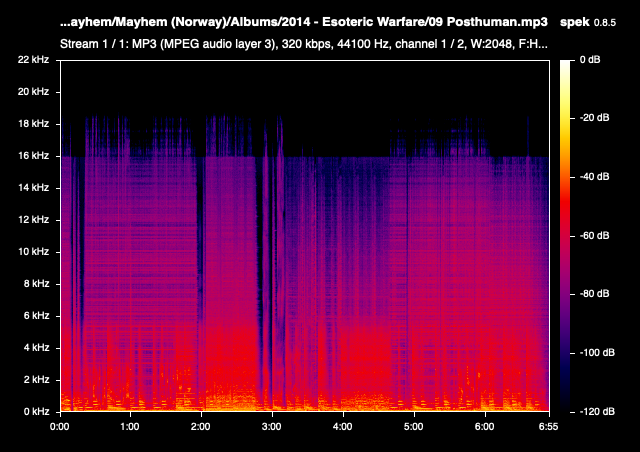The width and height of the screenshot is (640, 452).
Task: Click the '3:00' time axis label
Action: 271,427
